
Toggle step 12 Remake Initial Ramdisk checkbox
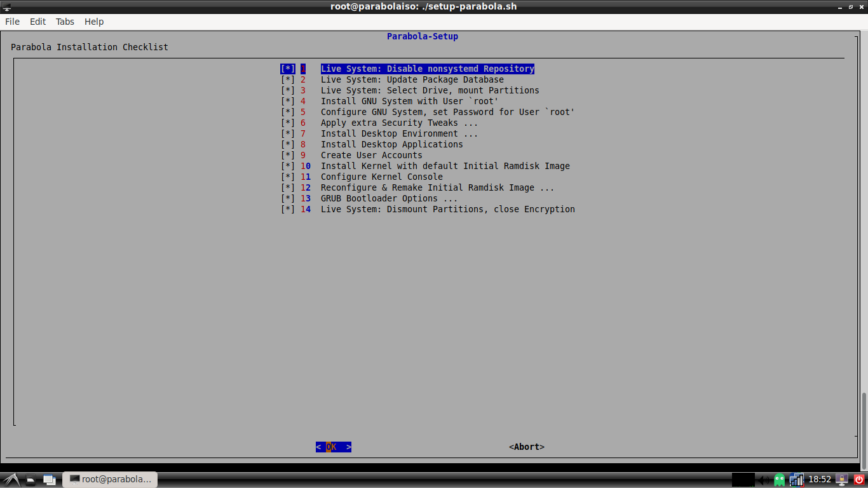coord(288,187)
